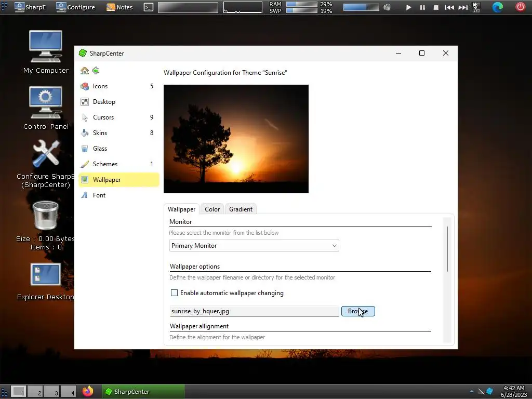The image size is (532, 399).
Task: Launch Microsoft Edge from top bar
Action: click(497, 7)
